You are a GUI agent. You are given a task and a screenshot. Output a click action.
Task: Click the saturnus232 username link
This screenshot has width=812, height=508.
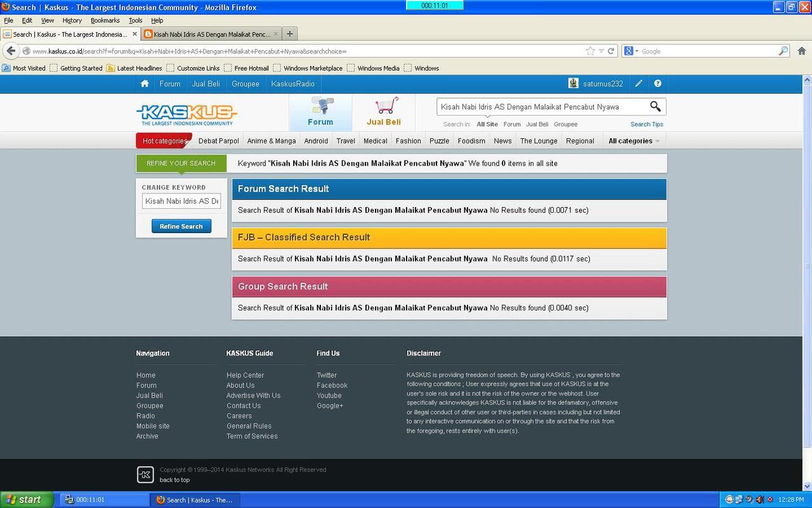coord(603,83)
